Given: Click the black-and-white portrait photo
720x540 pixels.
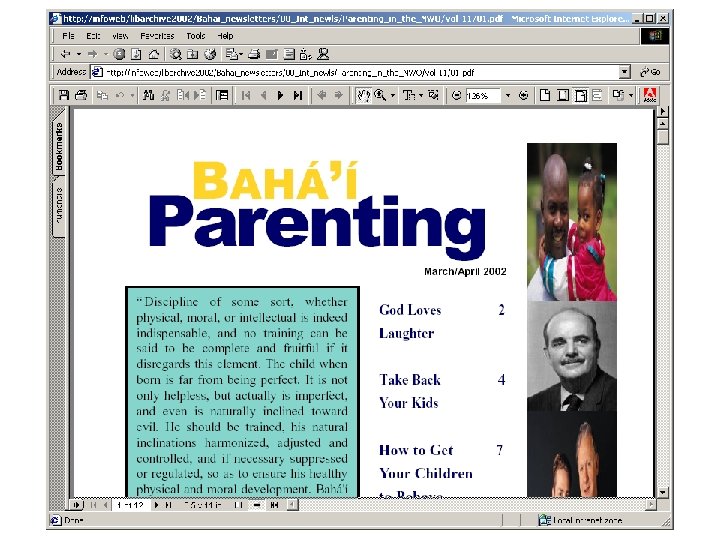Looking at the screenshot, I should click(572, 356).
